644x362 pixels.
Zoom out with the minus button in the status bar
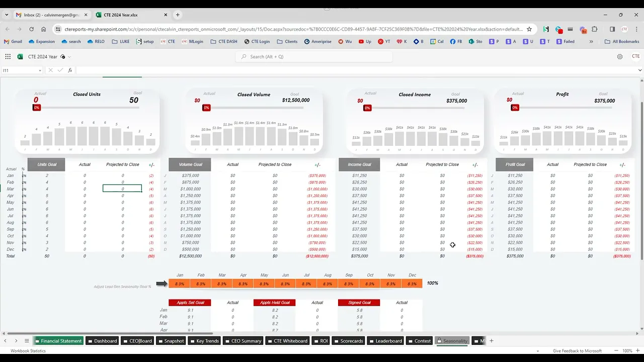coord(617,351)
